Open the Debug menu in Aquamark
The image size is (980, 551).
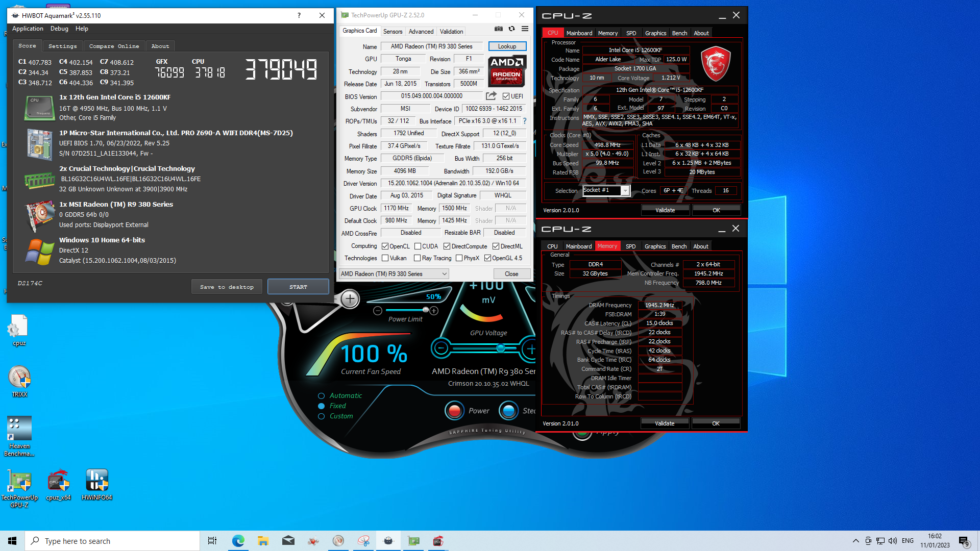59,29
